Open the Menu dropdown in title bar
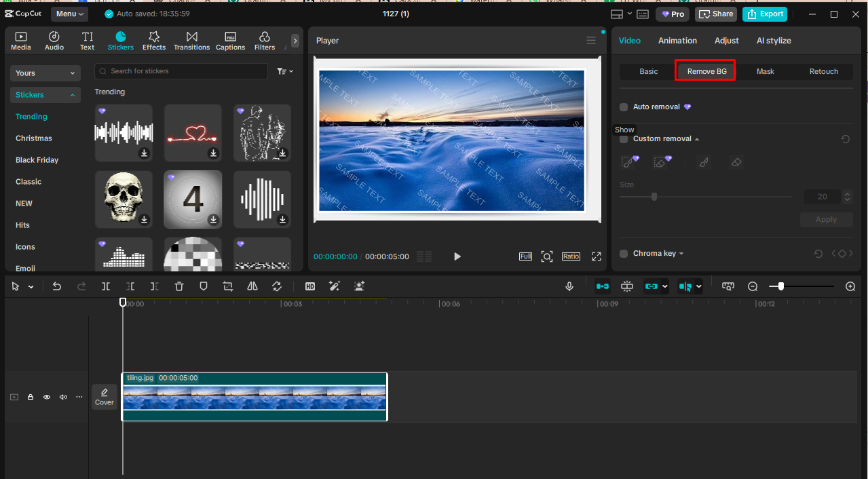The image size is (868, 479). [70, 14]
